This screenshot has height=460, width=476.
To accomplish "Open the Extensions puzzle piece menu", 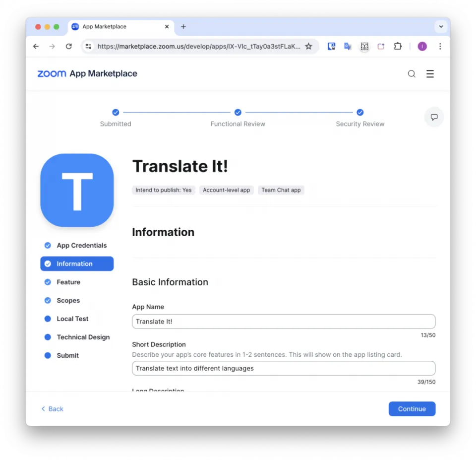I will (x=398, y=46).
